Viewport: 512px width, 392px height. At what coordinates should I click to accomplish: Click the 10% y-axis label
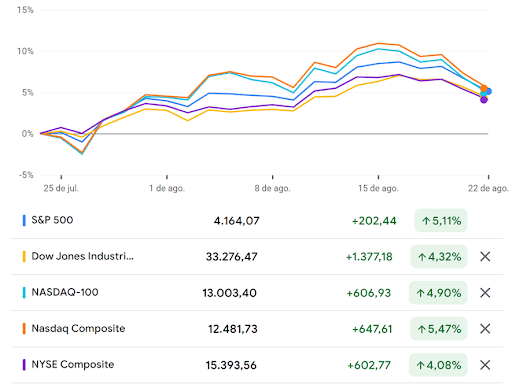(26, 51)
